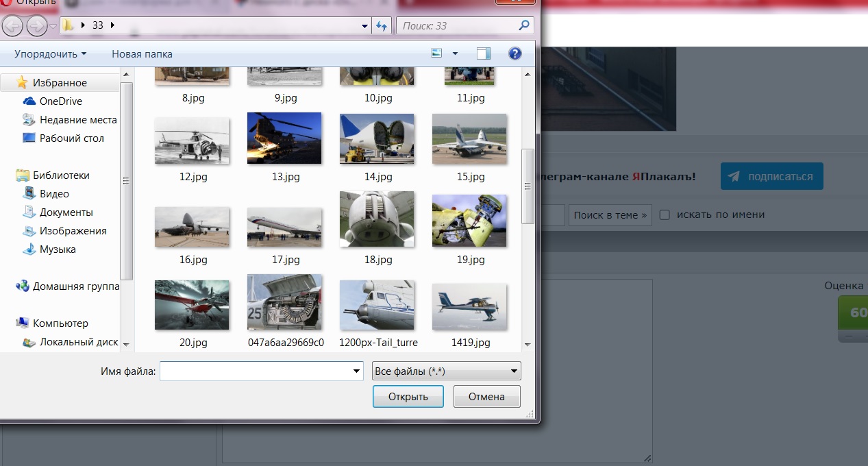Open the view options dropdown arrow
Viewport: 868px width, 466px height.
[455, 53]
